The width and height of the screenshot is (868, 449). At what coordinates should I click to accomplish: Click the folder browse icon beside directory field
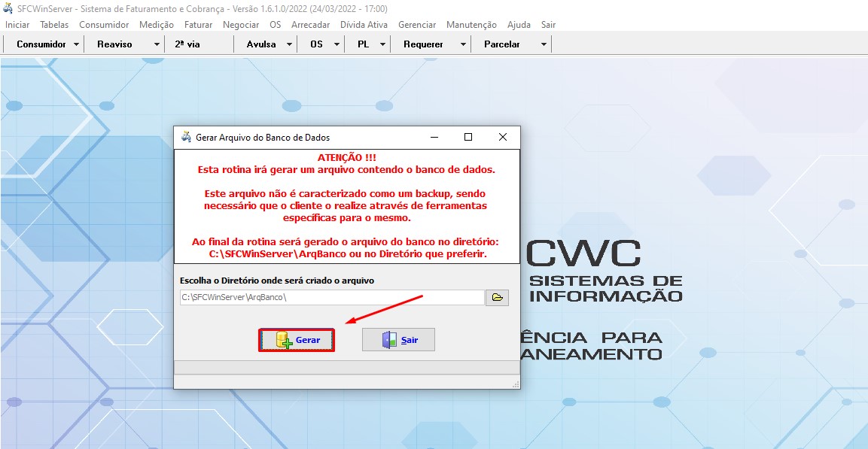497,298
